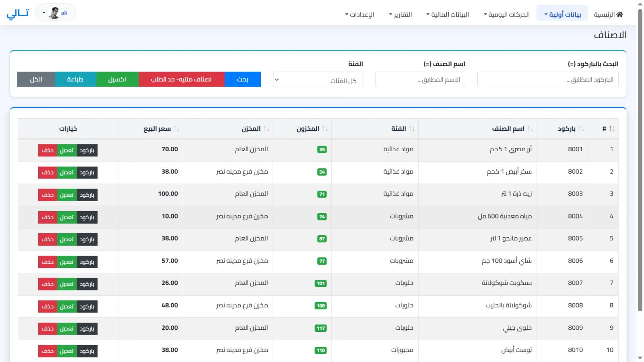Sort by المخزن column sort icon
This screenshot has width=644, height=362.
point(266,129)
